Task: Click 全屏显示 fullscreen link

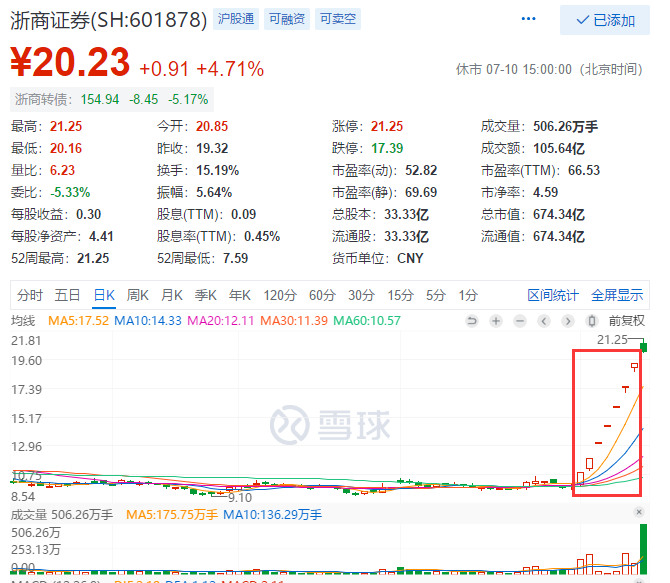Action: coord(617,295)
